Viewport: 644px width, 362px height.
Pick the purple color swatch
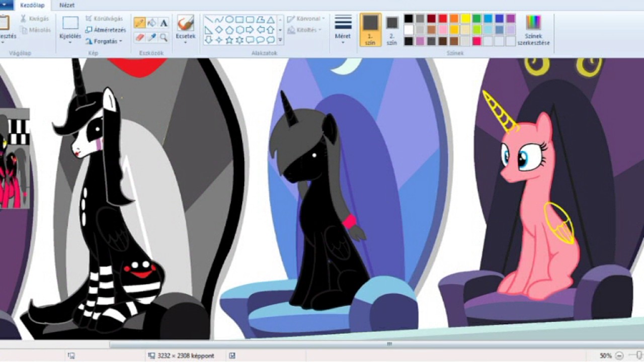tap(511, 19)
